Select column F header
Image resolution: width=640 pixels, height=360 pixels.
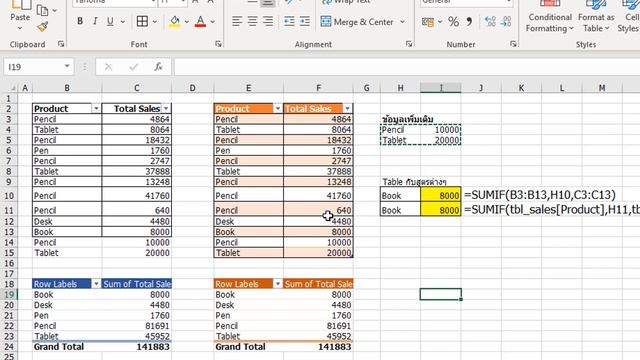(318, 88)
